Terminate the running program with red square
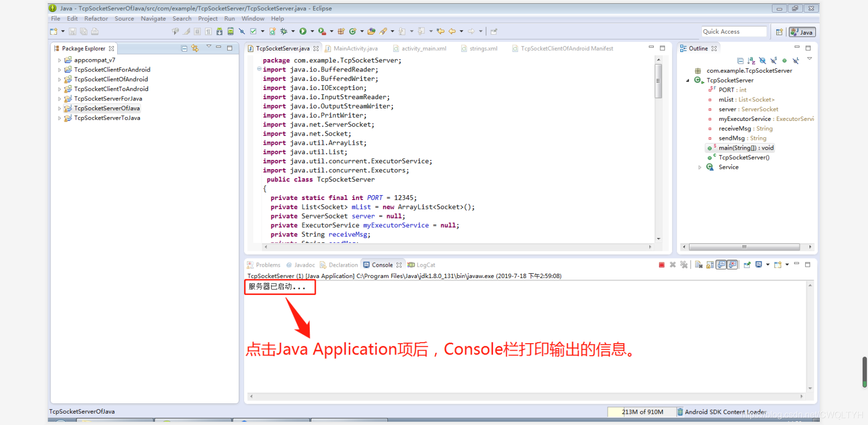The image size is (868, 425). pos(662,265)
